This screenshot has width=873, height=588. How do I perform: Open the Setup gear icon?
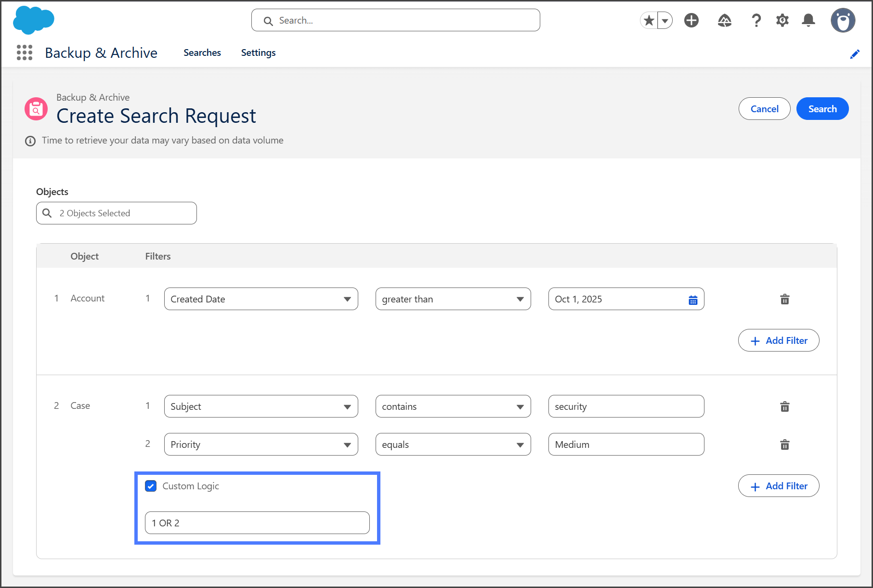(x=782, y=20)
